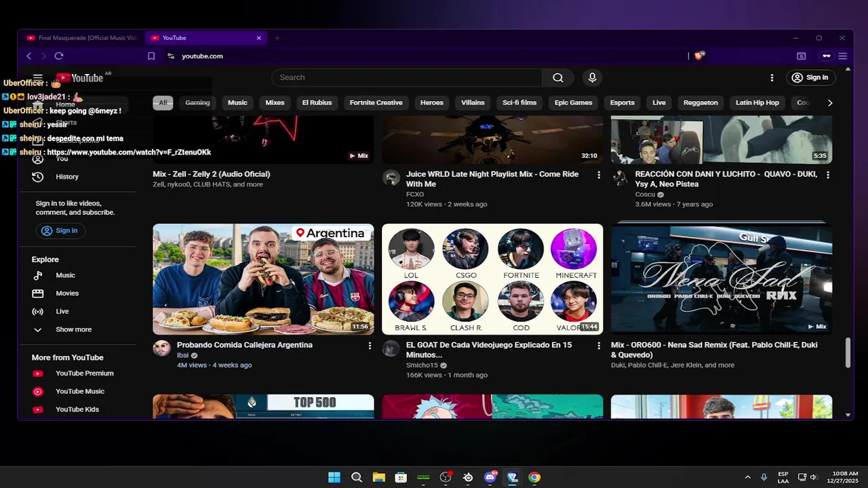The image size is (868, 488).
Task: Select the El Rubius filter chip
Action: [x=317, y=103]
